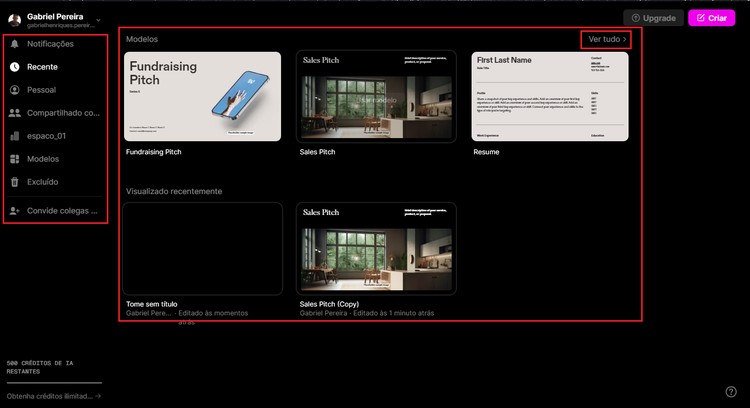Screen dimensions: 750x408
Task: Click the Modelos section heading
Action: 142,39
